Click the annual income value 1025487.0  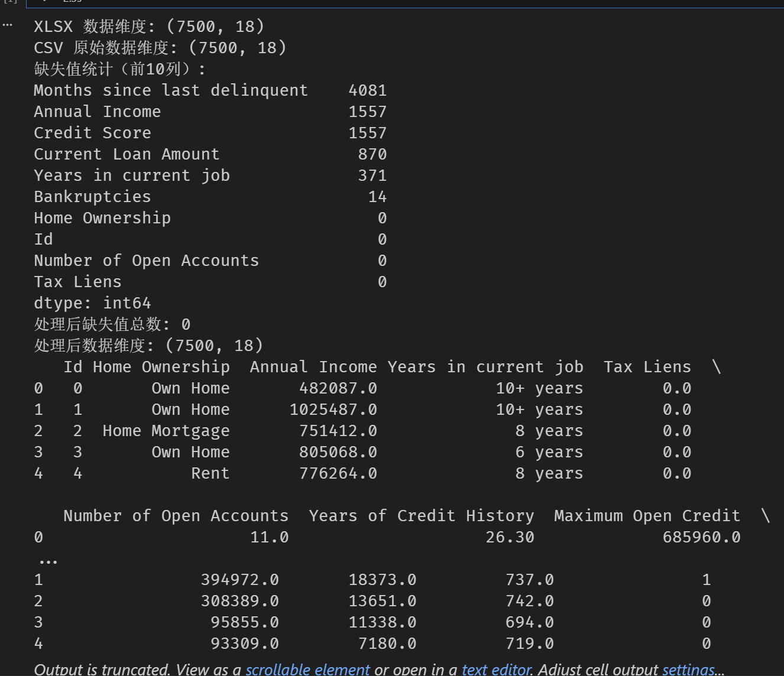(x=333, y=409)
